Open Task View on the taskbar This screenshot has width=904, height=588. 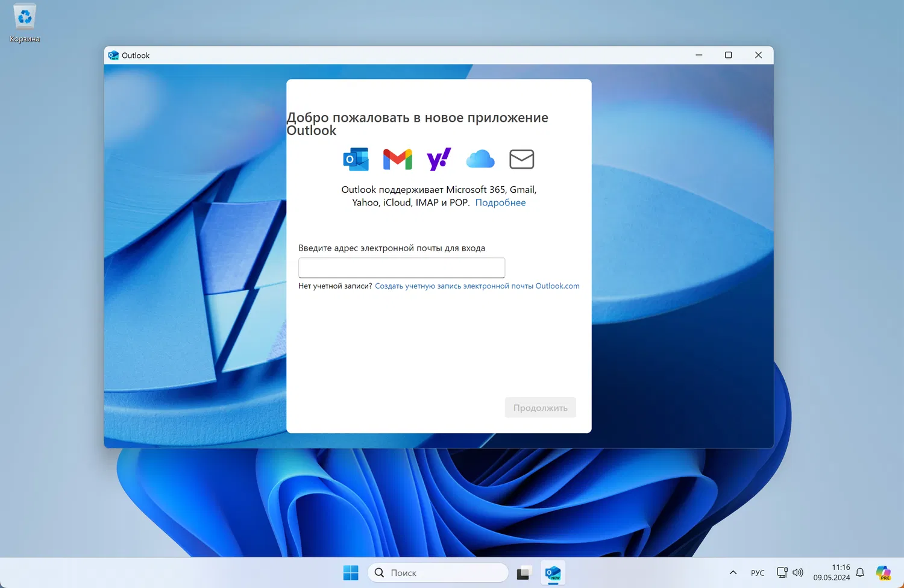[523, 573]
